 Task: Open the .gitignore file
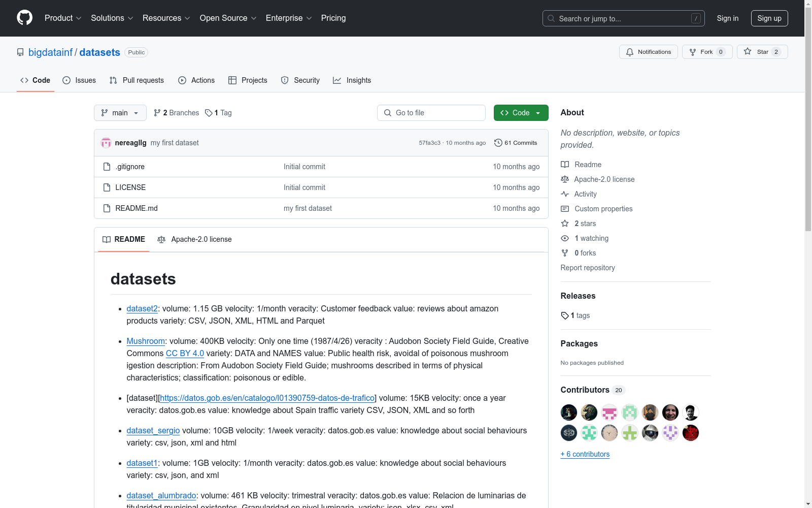coord(130,167)
